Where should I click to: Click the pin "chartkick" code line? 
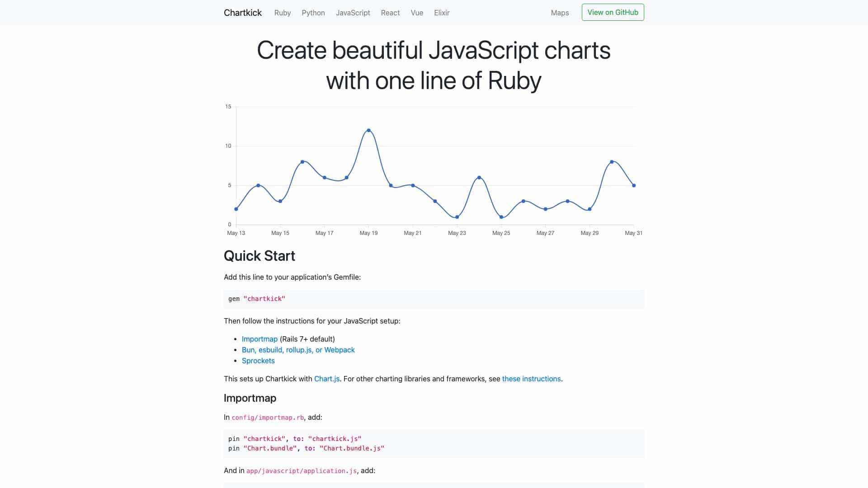pyautogui.click(x=295, y=439)
